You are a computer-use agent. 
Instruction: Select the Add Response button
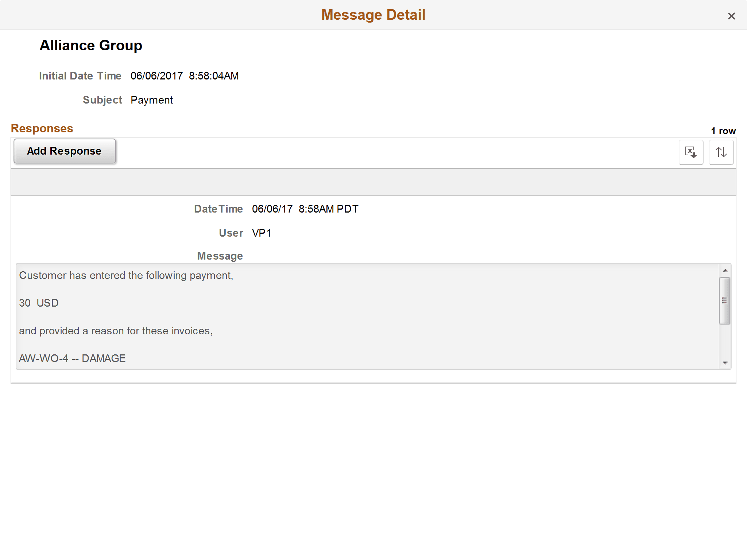pyautogui.click(x=64, y=151)
